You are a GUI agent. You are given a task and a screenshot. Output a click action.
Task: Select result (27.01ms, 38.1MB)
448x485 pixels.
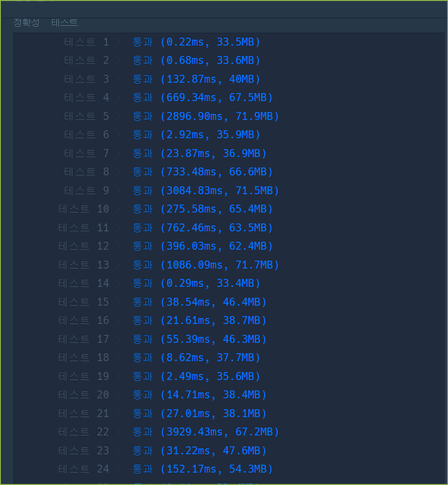[213, 413]
